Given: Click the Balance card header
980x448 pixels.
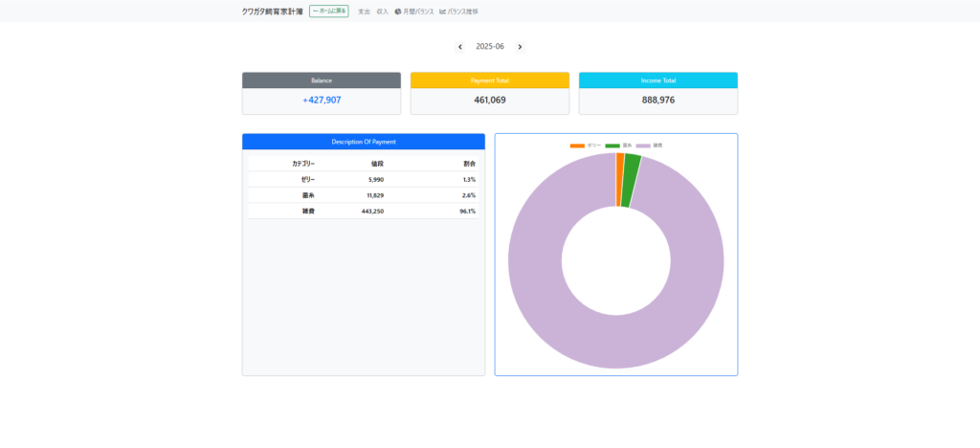Looking at the screenshot, I should click(322, 80).
